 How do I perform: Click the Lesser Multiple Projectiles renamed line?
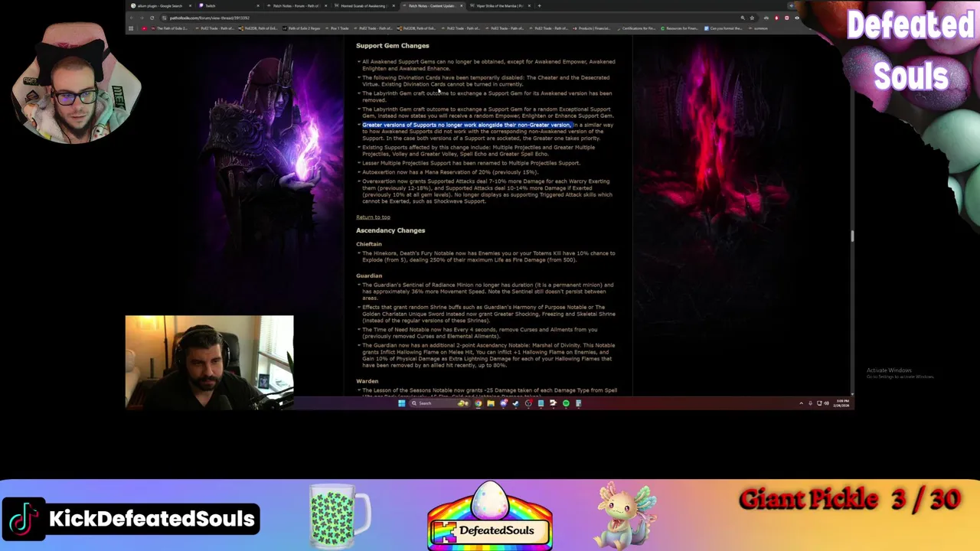click(471, 163)
